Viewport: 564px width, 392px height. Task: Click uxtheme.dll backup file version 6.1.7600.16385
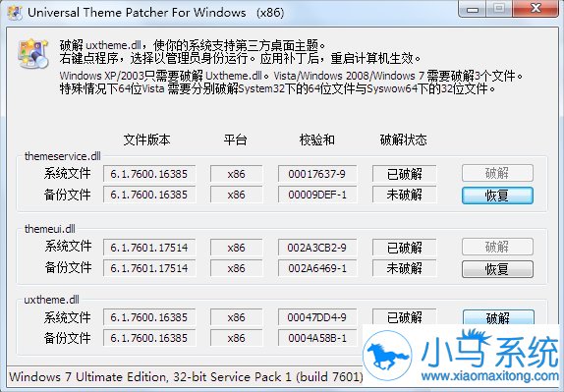tap(149, 338)
